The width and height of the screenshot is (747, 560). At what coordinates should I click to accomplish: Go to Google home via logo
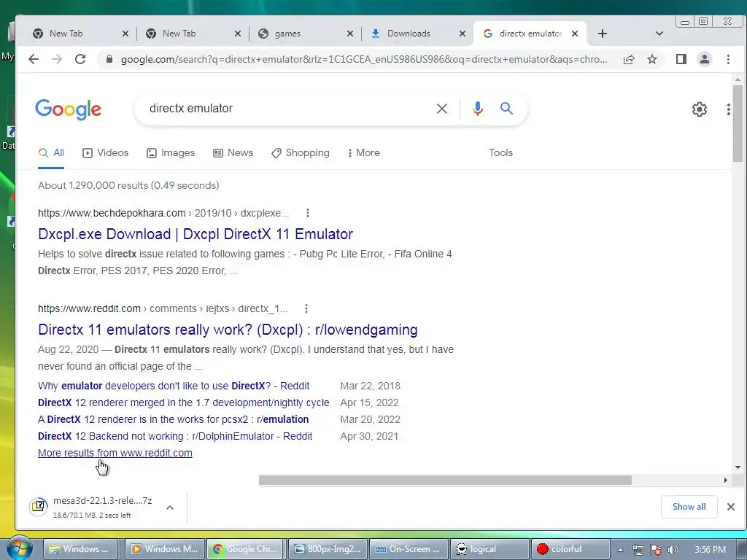tap(68, 109)
